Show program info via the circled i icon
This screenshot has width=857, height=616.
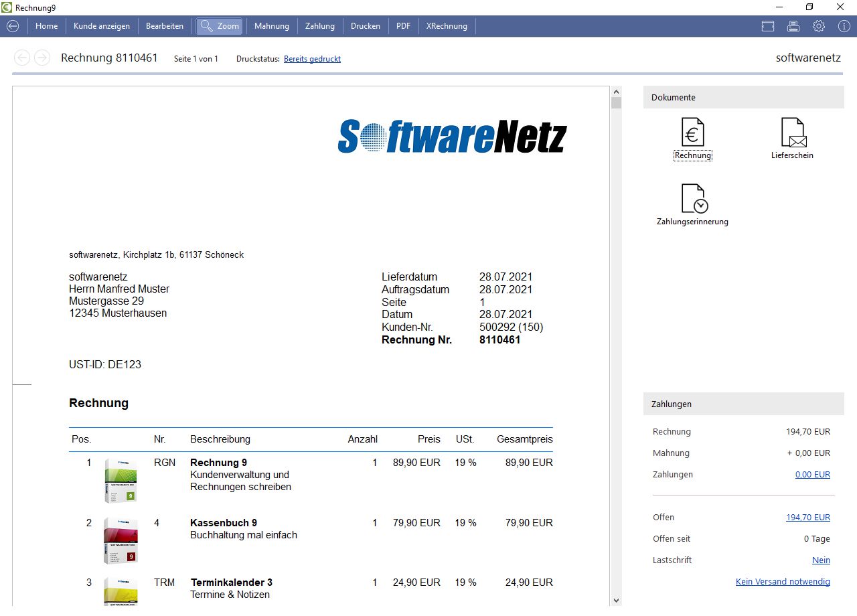[842, 25]
